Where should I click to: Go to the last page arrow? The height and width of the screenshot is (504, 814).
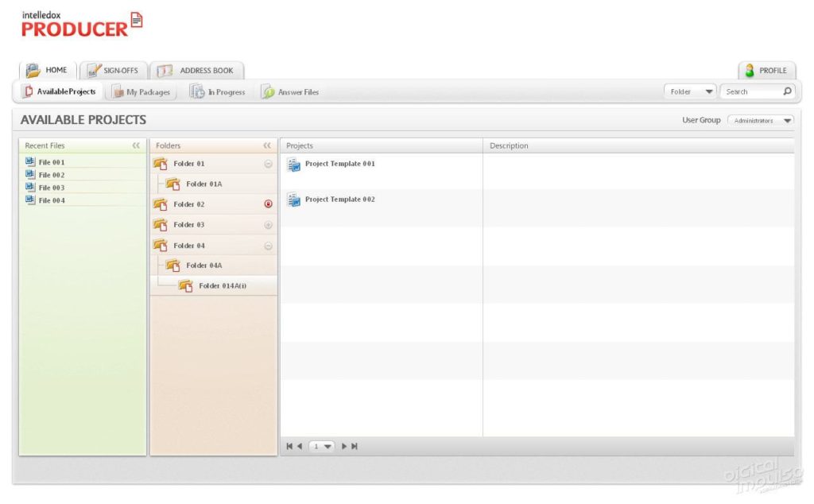point(355,447)
